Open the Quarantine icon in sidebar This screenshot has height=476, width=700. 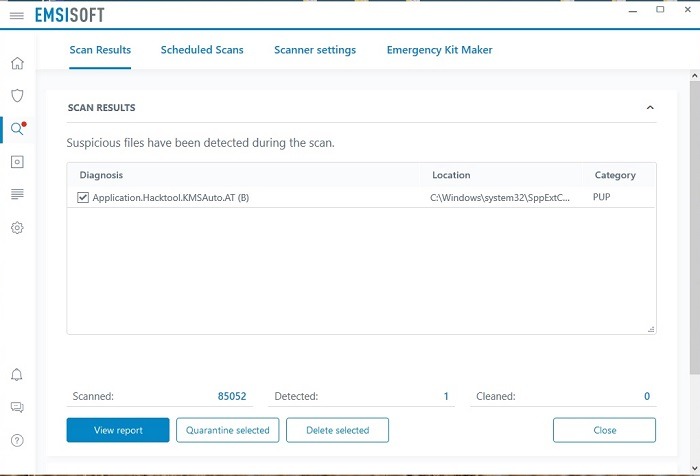(x=17, y=162)
